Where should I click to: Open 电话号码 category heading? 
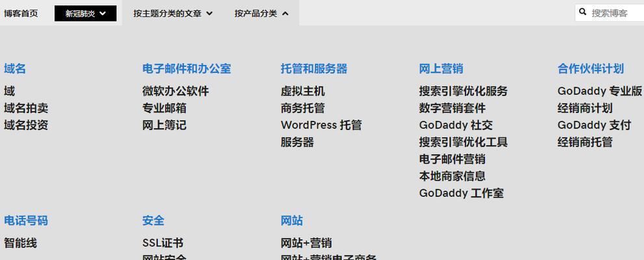pyautogui.click(x=26, y=220)
